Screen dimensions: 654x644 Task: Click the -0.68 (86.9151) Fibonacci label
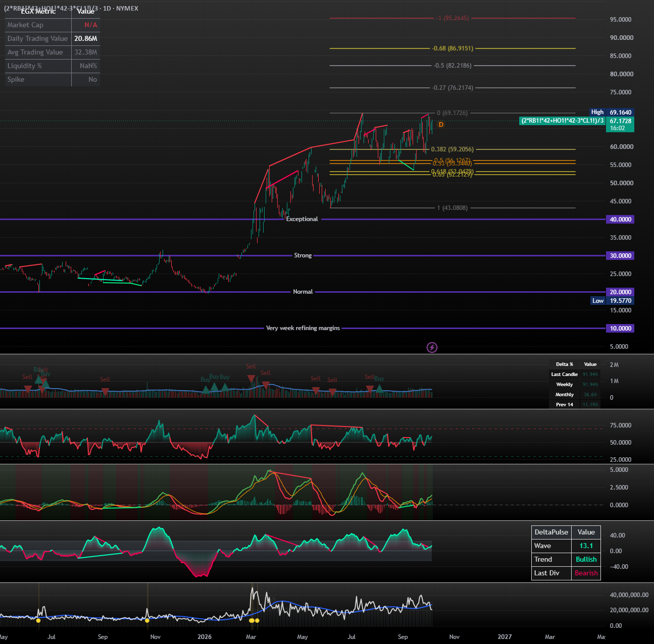click(452, 48)
